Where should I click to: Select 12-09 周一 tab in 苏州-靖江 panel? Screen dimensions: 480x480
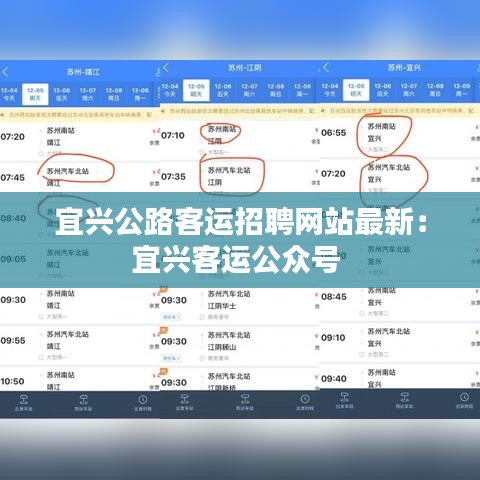[x=140, y=94]
